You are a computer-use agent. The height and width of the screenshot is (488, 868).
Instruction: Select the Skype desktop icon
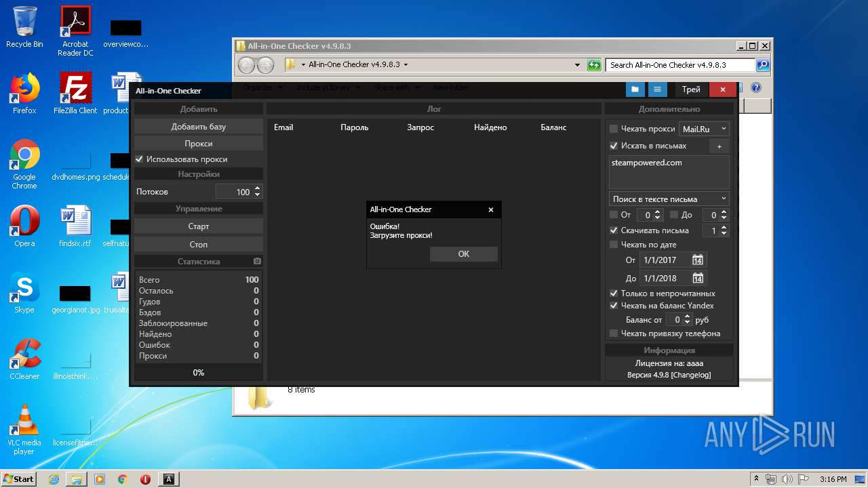(x=24, y=293)
